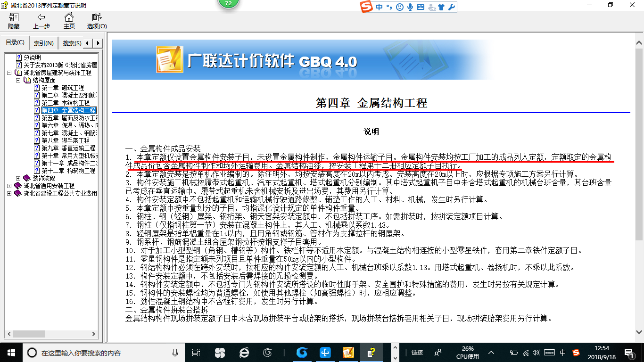The image size is (644, 362).
Task: Launch Internet Explorer from the taskbar
Action: [x=244, y=352]
